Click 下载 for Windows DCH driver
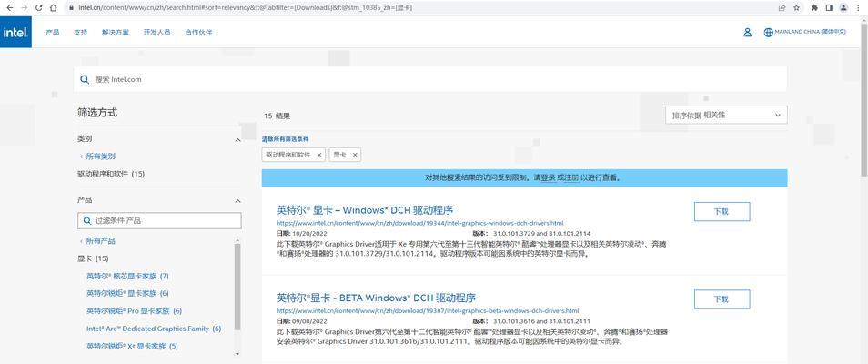868x364 pixels. point(722,212)
